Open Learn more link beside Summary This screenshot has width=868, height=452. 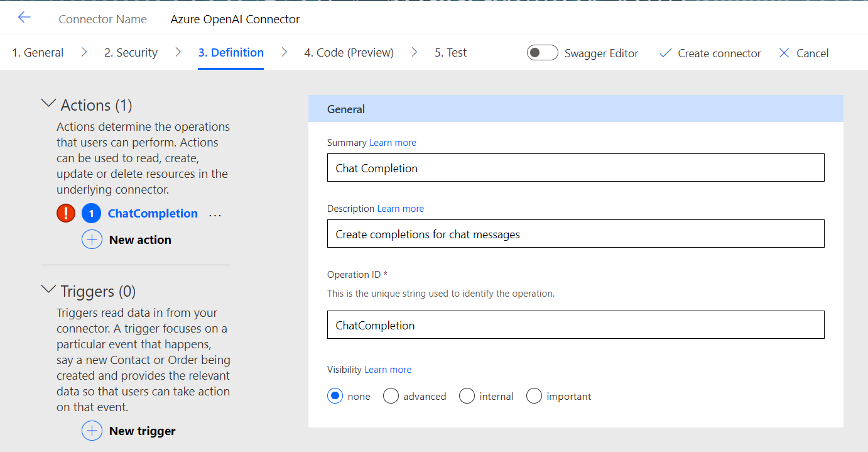(x=393, y=143)
